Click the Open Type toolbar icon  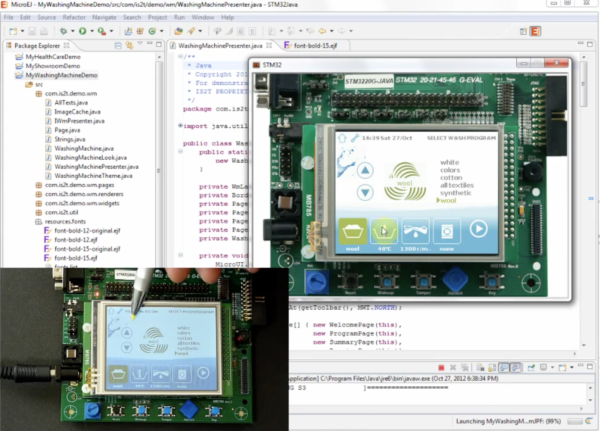pyautogui.click(x=178, y=31)
